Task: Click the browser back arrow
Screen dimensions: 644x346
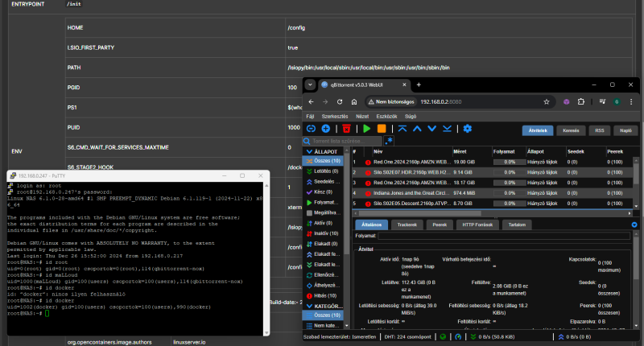Action: point(311,102)
